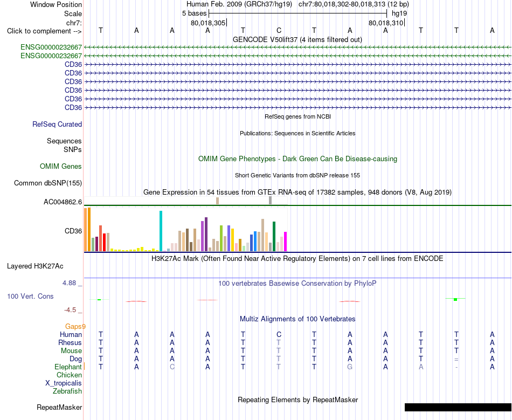Open the 100 Vert. Cons track label
512x420 pixels.
(30, 296)
